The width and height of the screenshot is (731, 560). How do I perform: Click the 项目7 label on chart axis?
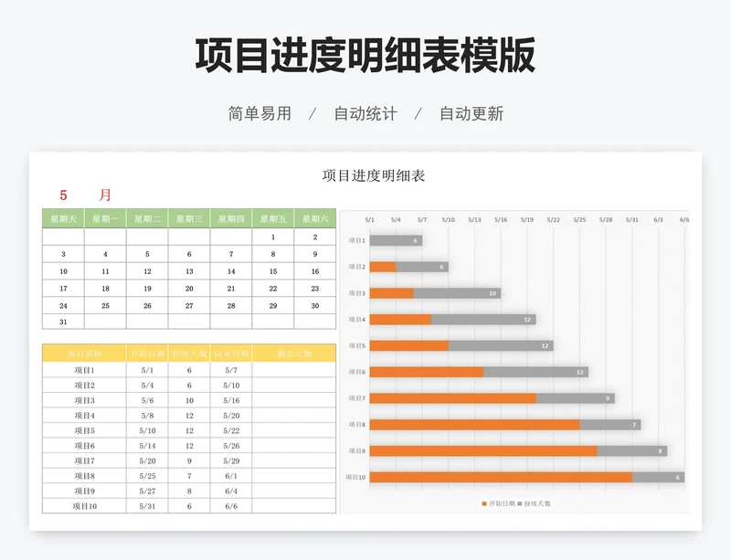pos(355,398)
